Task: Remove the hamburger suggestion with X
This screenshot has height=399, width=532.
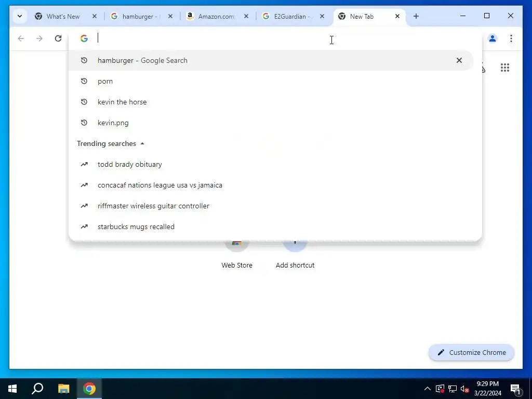Action: click(x=459, y=60)
